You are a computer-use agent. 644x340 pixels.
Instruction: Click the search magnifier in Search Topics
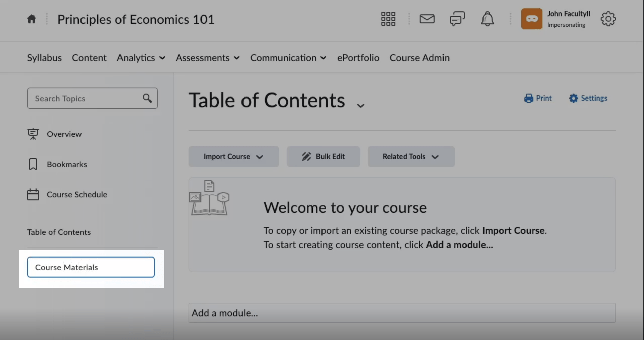pyautogui.click(x=147, y=98)
